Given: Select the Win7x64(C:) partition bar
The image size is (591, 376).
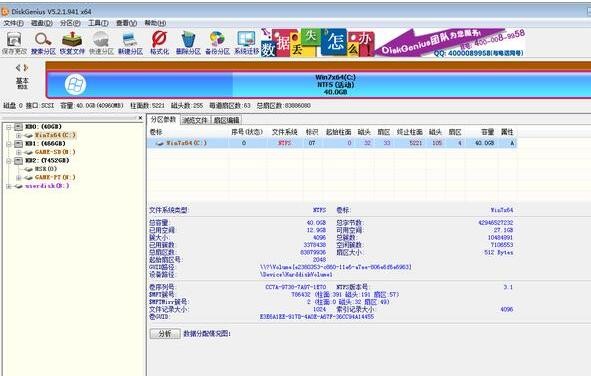Looking at the screenshot, I should 318,85.
